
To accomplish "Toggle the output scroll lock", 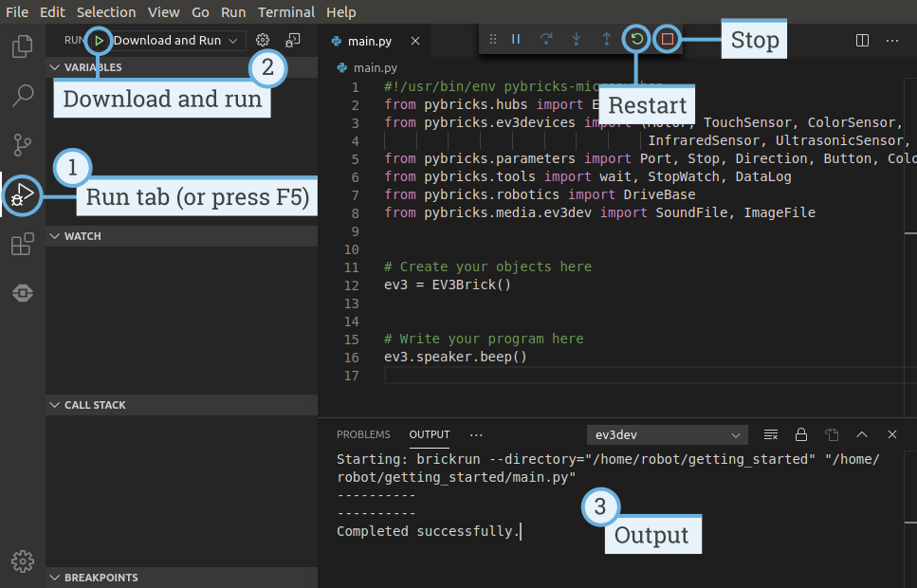I will 801,434.
